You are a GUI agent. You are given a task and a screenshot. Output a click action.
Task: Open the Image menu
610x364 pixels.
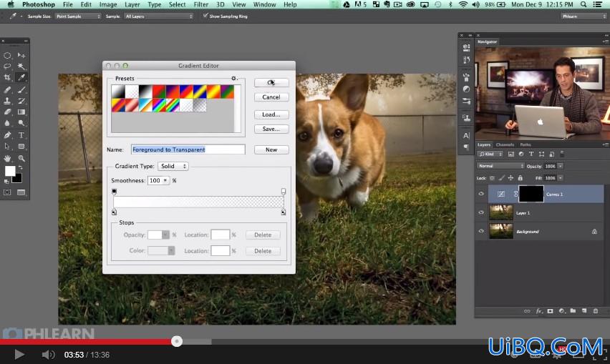coord(108,4)
